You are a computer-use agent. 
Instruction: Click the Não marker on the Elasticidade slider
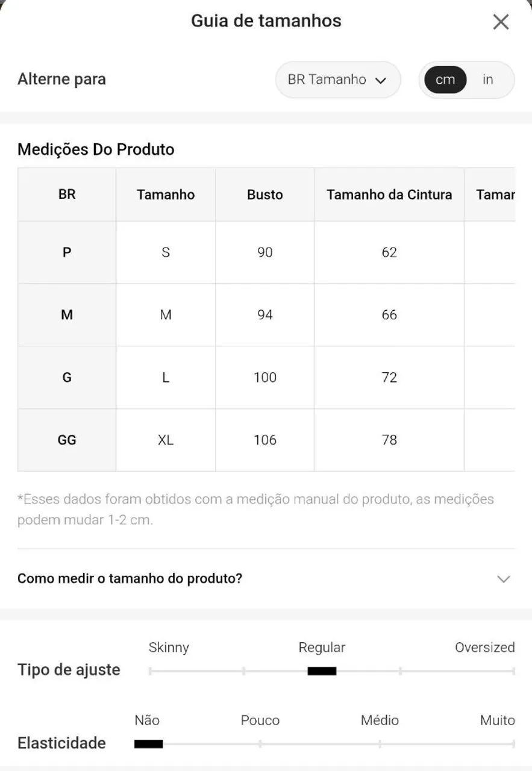pyautogui.click(x=148, y=744)
